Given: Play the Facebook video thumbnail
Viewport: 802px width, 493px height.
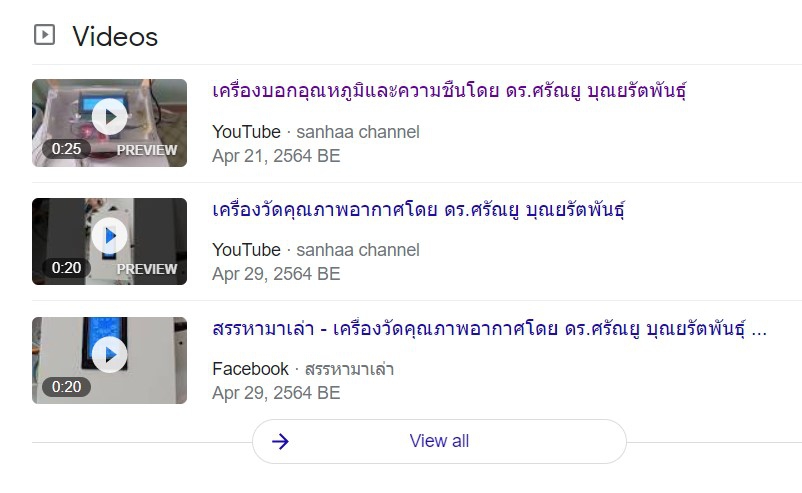Looking at the screenshot, I should (109, 356).
